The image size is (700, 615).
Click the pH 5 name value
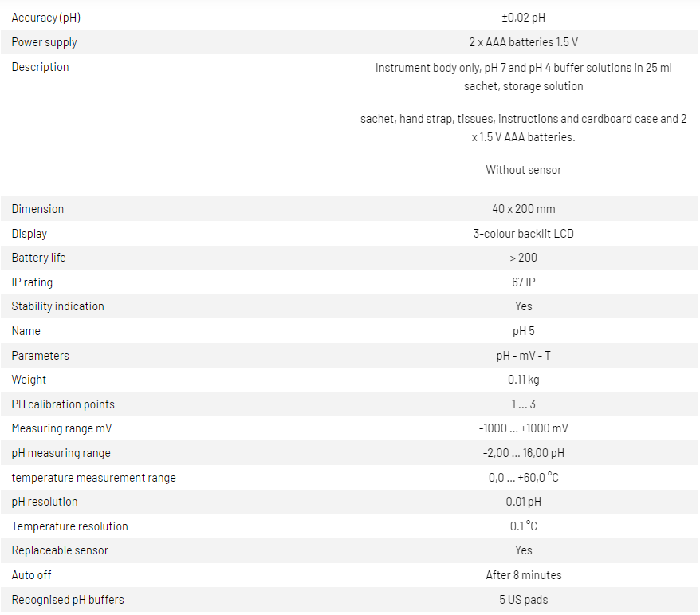(x=523, y=331)
